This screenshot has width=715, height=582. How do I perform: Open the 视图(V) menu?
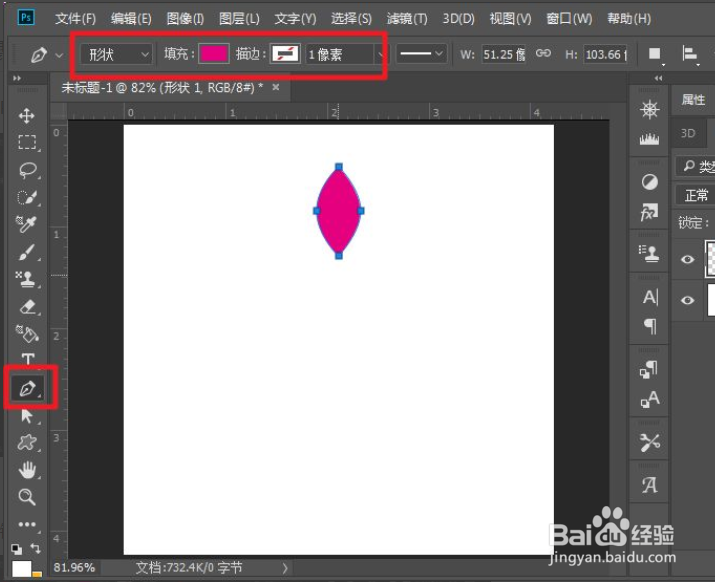click(511, 19)
